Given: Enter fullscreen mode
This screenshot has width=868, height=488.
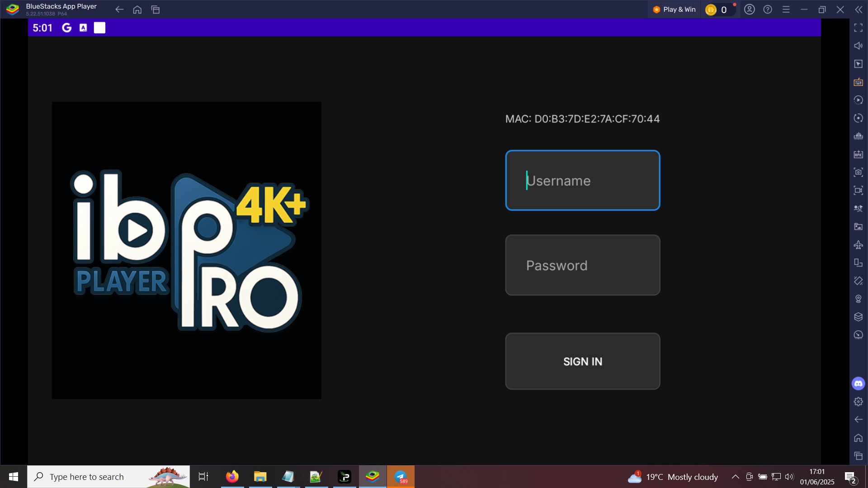Looking at the screenshot, I should 858,28.
